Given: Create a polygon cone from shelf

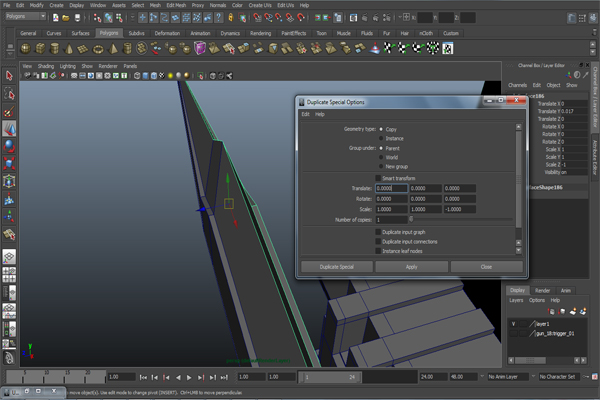Looking at the screenshot, I should coord(69,49).
